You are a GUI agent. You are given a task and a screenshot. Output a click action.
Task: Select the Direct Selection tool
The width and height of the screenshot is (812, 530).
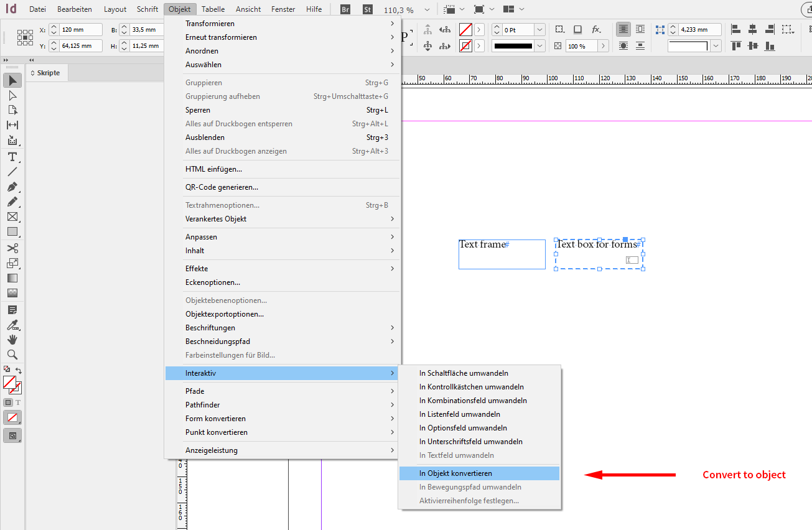12,95
